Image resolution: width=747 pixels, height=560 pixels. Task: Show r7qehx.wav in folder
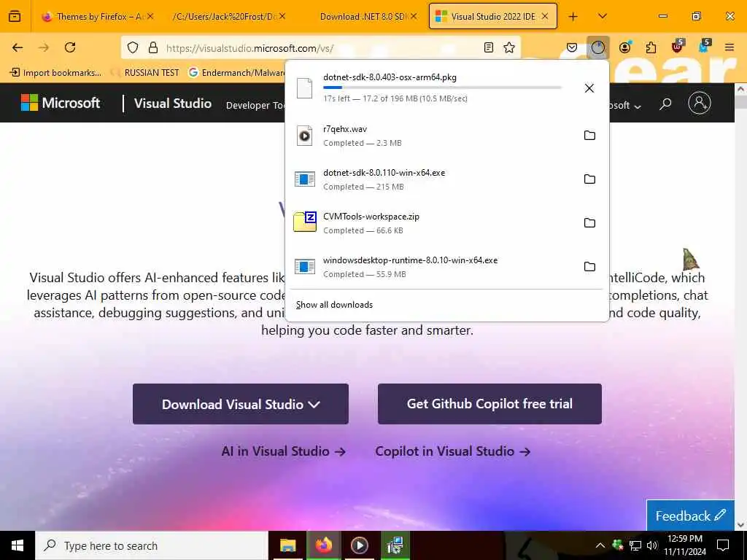point(589,135)
